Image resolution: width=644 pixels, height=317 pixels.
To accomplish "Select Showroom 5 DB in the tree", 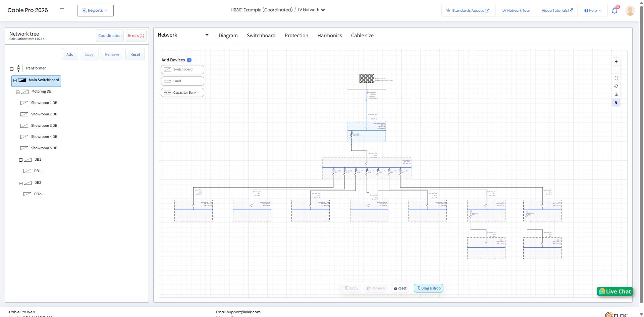I will (44, 148).
